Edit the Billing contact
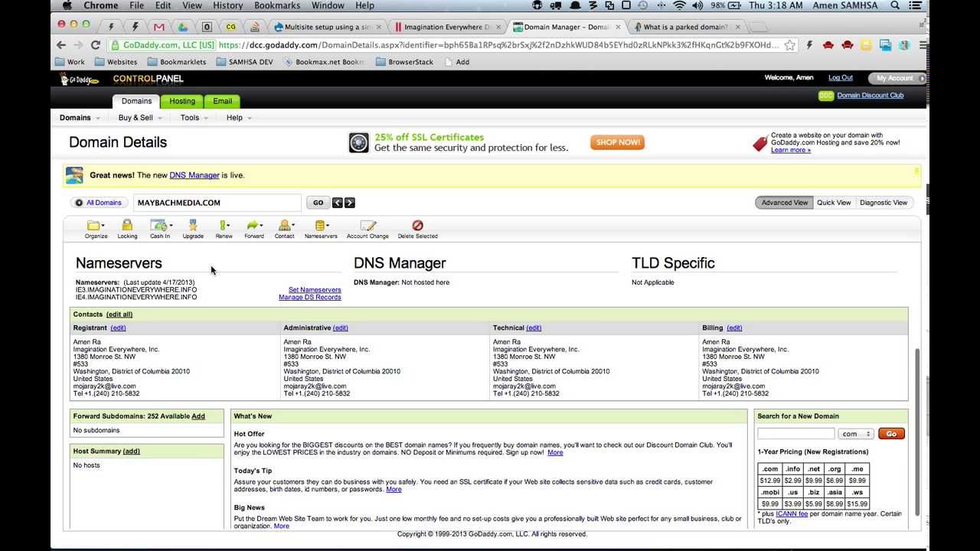 click(734, 328)
